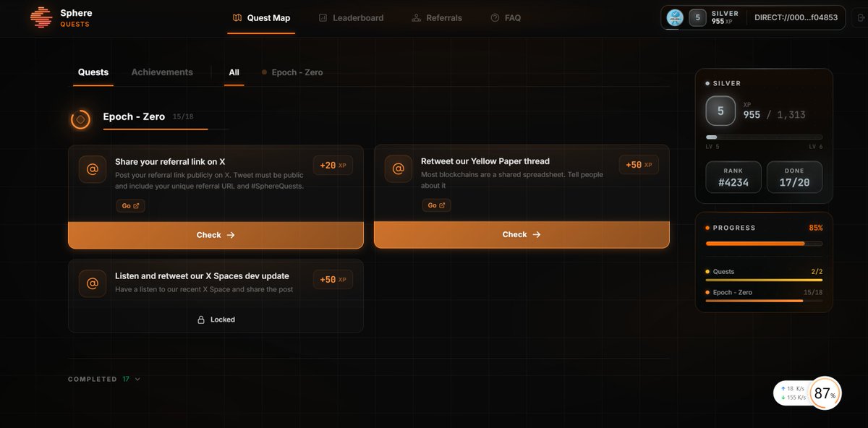Click the RANK #4234 box

click(733, 177)
